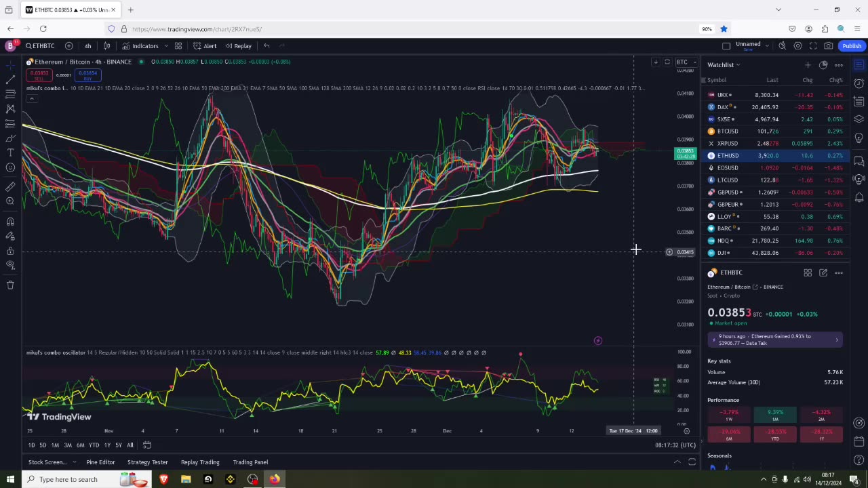868x488 pixels.
Task: Select the text annotation tool
Action: (x=10, y=153)
